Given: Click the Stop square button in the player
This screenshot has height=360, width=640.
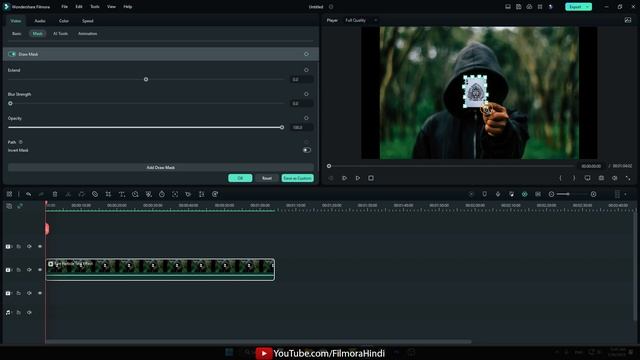Looking at the screenshot, I should [371, 178].
